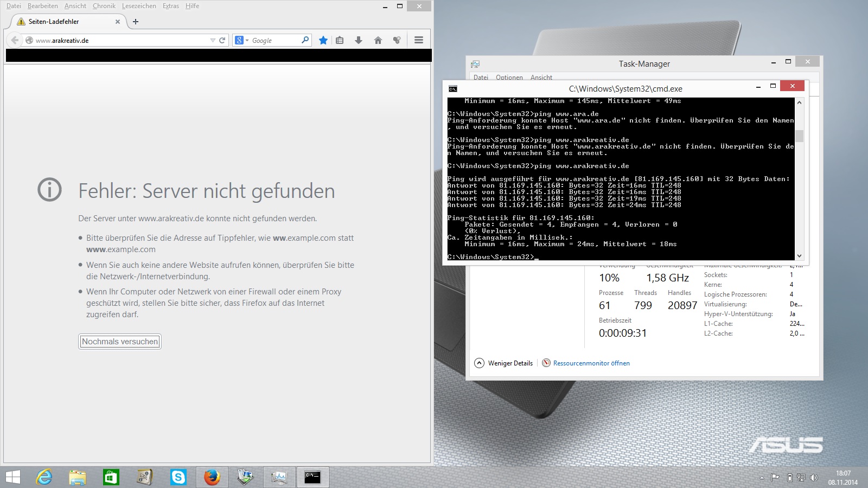Close the Seiten-Ladefehler tab

[118, 22]
